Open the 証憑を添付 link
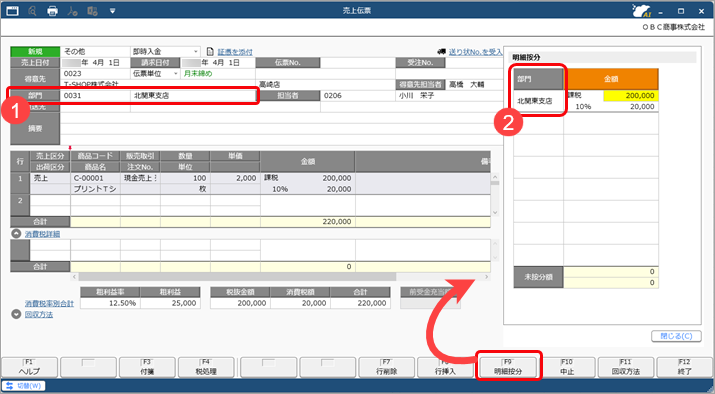The width and height of the screenshot is (715, 394). click(x=235, y=52)
